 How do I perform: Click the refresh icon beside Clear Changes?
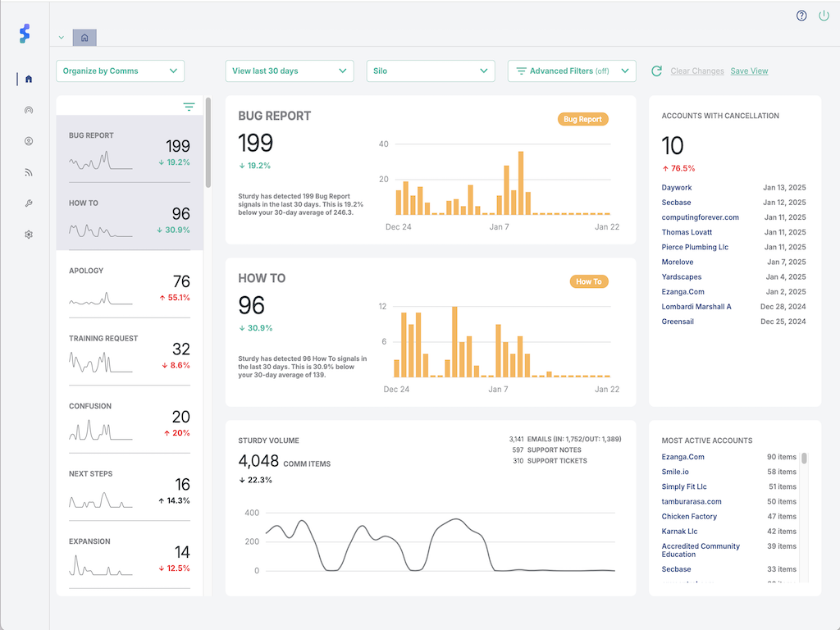pos(656,71)
